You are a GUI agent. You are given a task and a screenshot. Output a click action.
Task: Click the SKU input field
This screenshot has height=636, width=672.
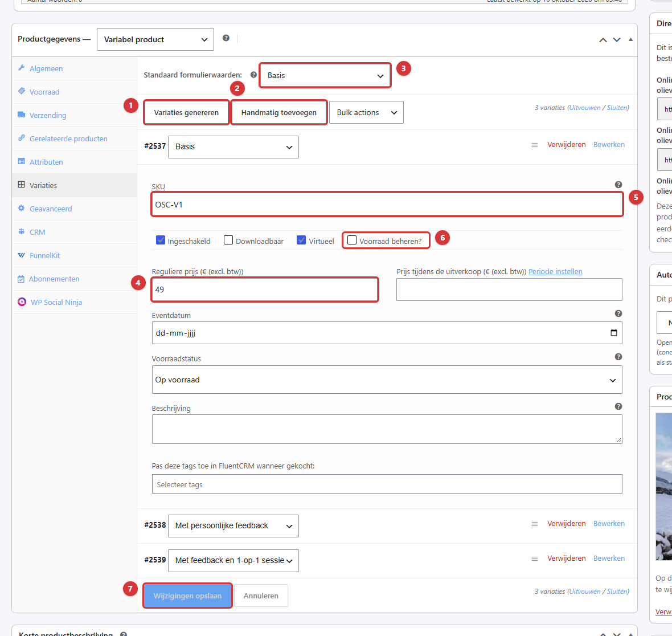387,205
